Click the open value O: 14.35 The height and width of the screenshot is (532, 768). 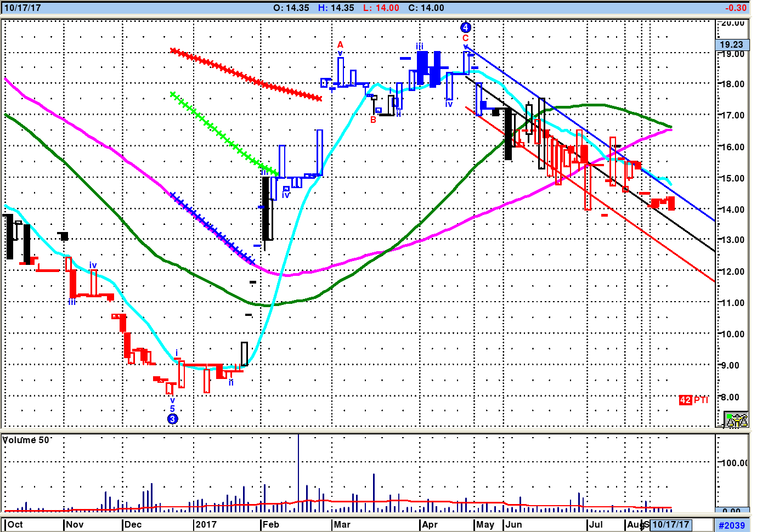tap(291, 8)
